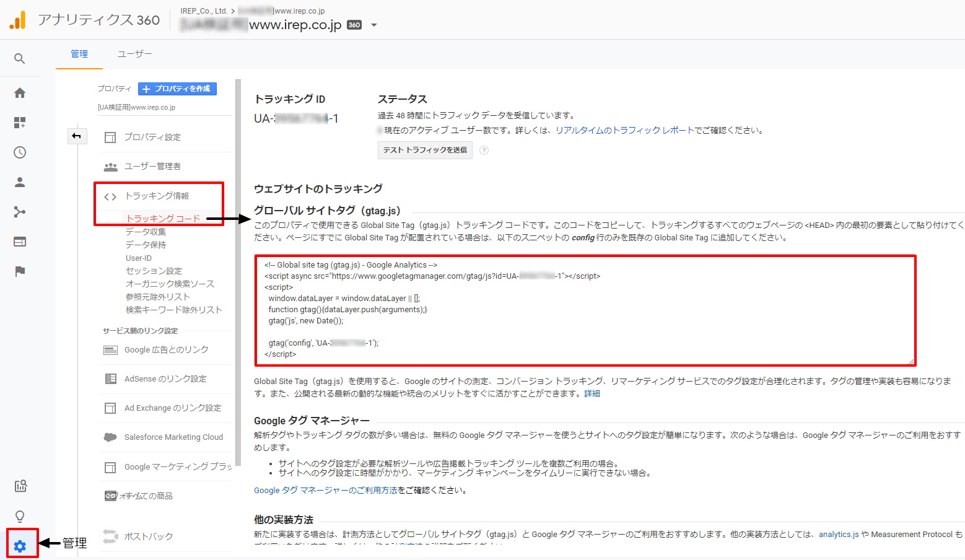Image resolution: width=965 pixels, height=560 pixels.
Task: Collapse the トラッキング情報 section
Action: click(157, 196)
